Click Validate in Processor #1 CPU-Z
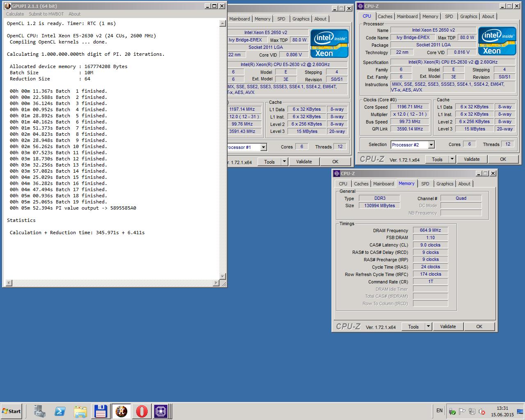This screenshot has width=525, height=420. (x=304, y=162)
